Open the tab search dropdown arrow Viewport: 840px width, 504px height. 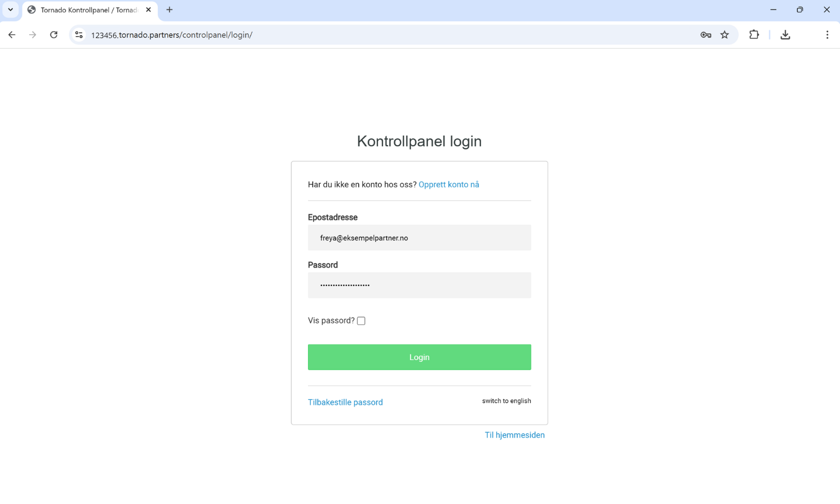pos(10,10)
